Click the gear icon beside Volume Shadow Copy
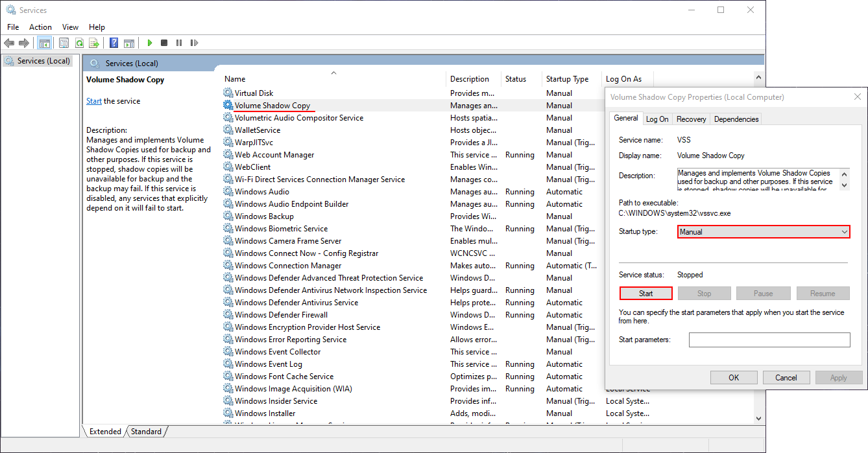 click(228, 105)
